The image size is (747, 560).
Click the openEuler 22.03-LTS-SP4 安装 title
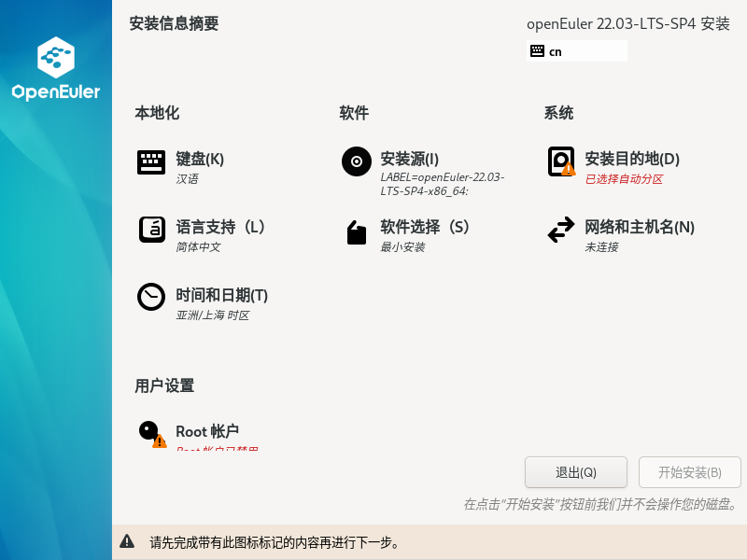coord(627,23)
